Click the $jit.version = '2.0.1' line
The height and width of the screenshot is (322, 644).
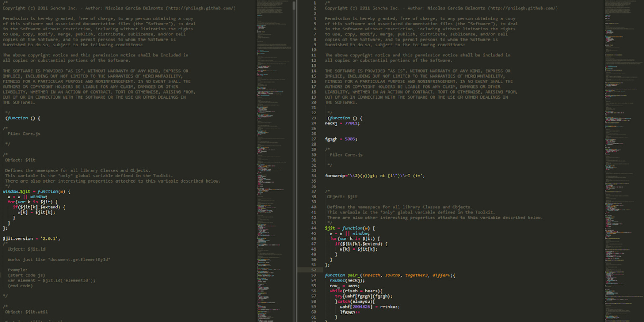[x=31, y=238]
